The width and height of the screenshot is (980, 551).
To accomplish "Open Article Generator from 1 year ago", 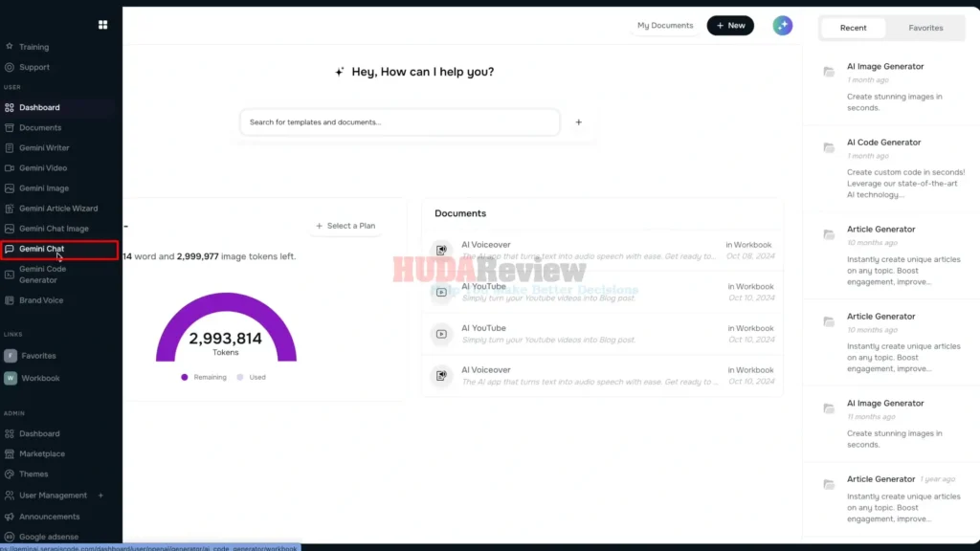I will click(891, 498).
